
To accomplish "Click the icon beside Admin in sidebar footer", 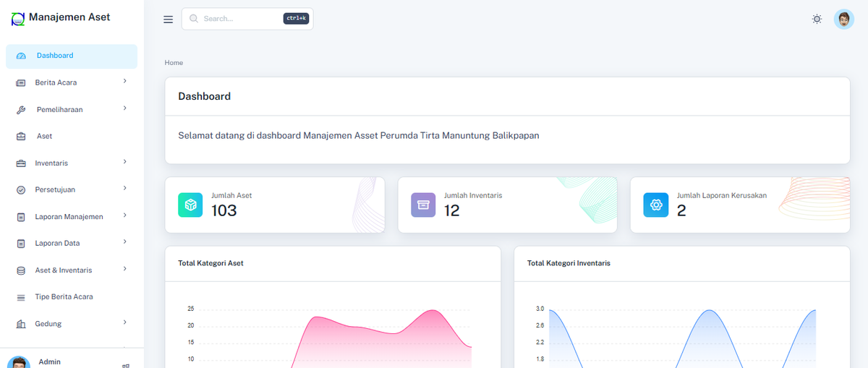I will pos(126,365).
